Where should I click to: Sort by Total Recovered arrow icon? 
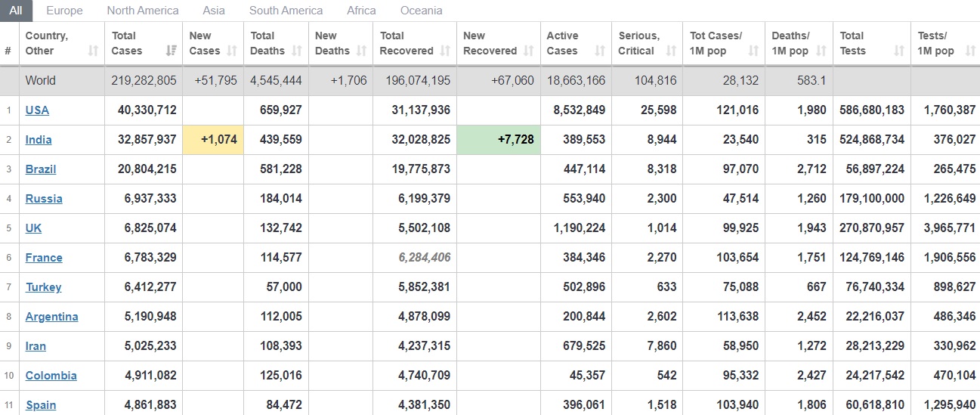(445, 51)
